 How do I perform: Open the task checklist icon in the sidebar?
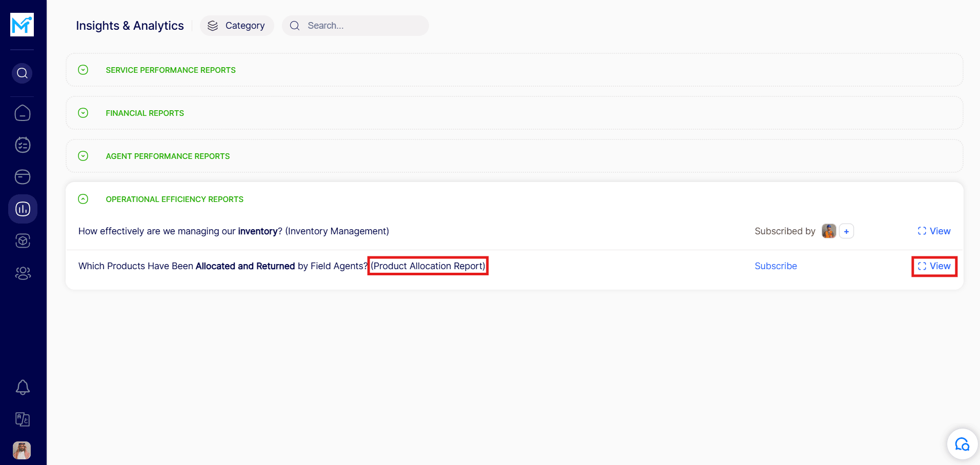click(x=23, y=145)
